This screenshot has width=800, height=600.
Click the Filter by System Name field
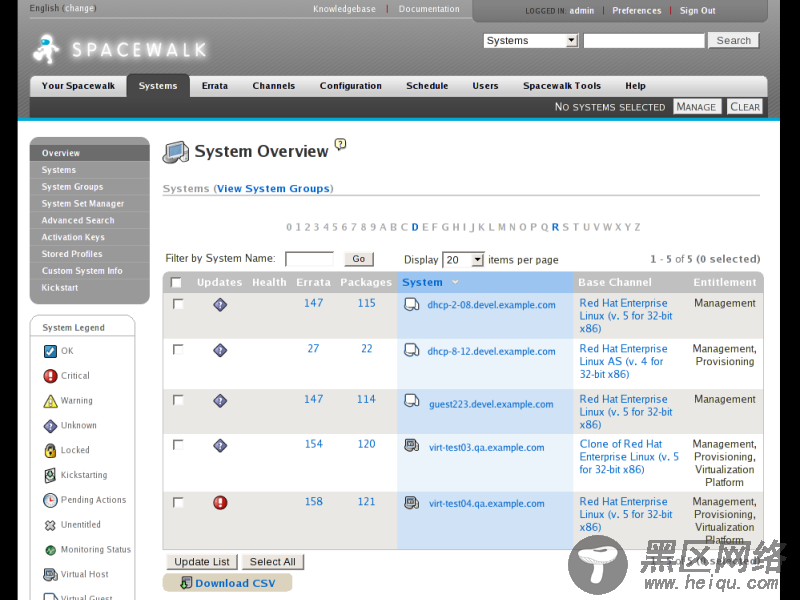coord(309,259)
